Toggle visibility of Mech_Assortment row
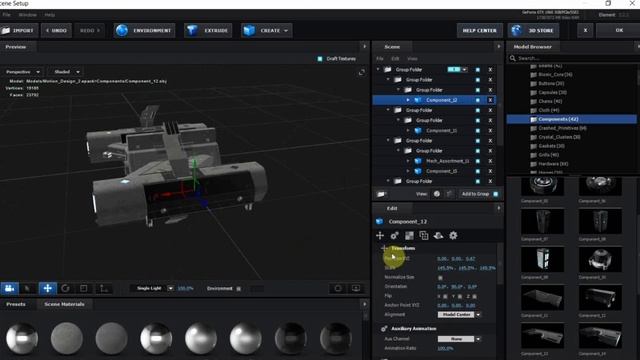 pyautogui.click(x=478, y=161)
